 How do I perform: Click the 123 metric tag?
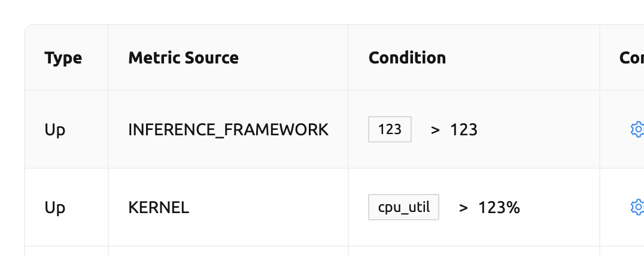390,129
